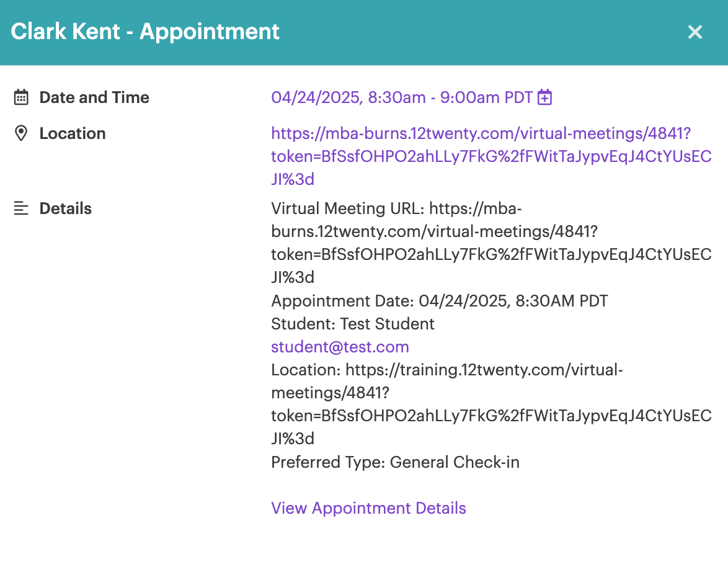Click the Student: Test Student text
728x572 pixels.
pos(352,324)
